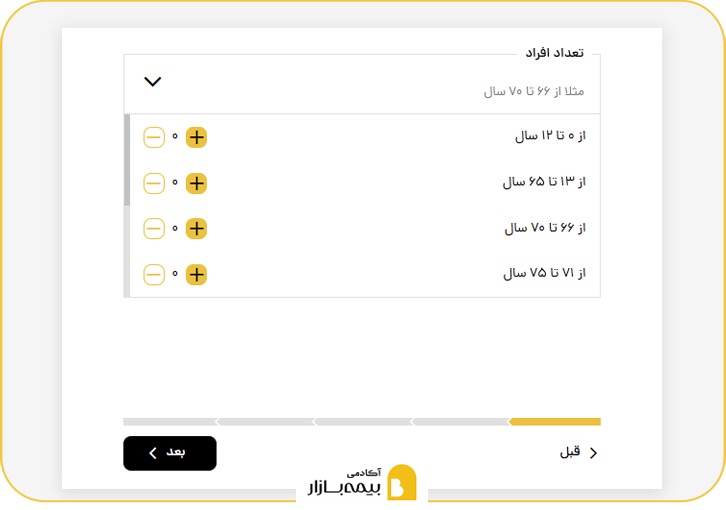The height and width of the screenshot is (510, 726).
Task: Select the 'از ۷۱ تا ۷۵ سال' row label
Action: [544, 273]
